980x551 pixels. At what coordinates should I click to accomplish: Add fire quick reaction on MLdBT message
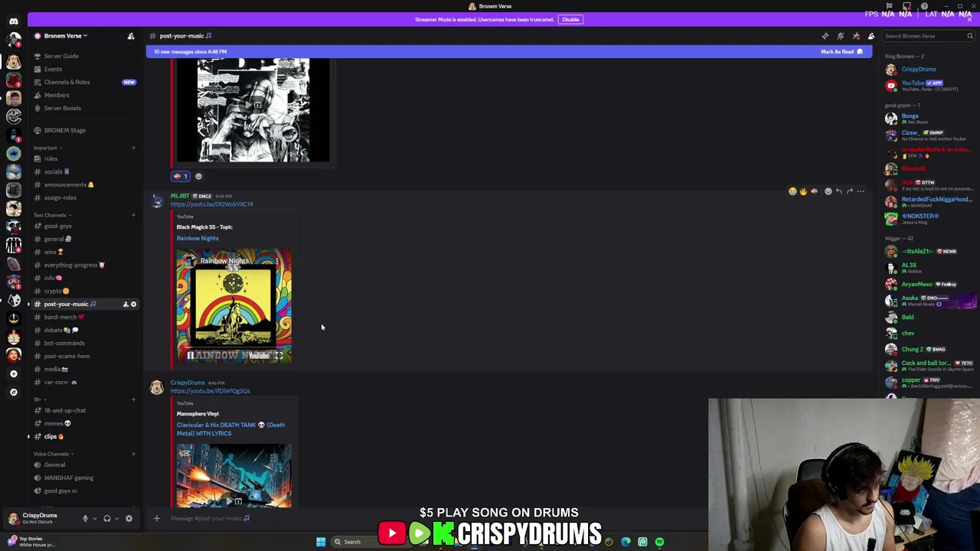(x=803, y=191)
